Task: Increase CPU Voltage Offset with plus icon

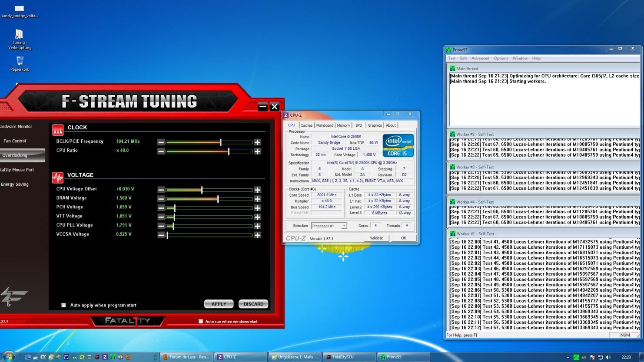Action: click(257, 190)
